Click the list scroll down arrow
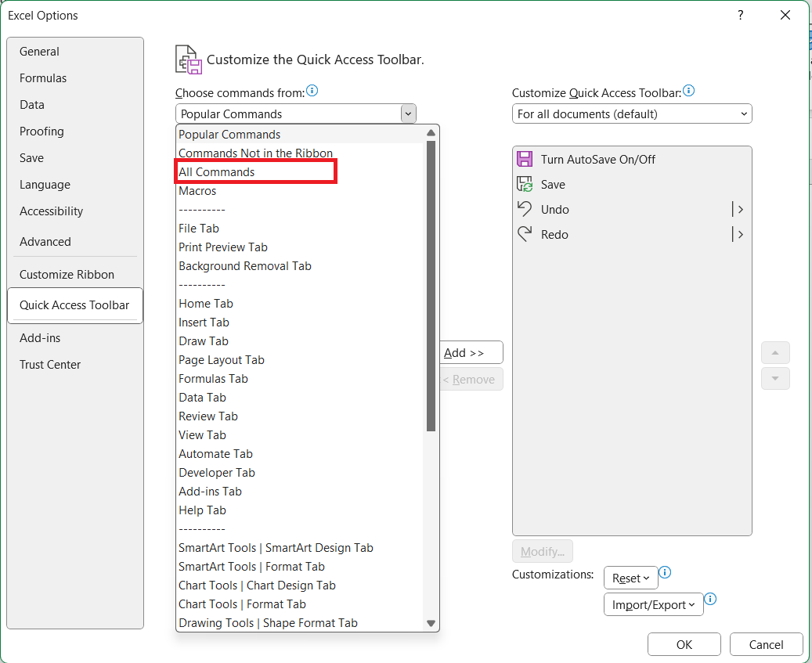Viewport: 812px width, 663px height. [x=431, y=623]
